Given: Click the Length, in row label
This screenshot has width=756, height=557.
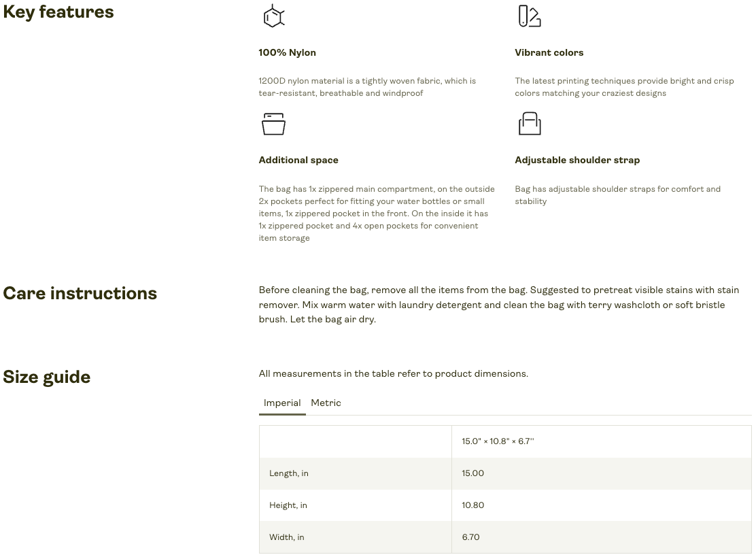Looking at the screenshot, I should pos(289,474).
